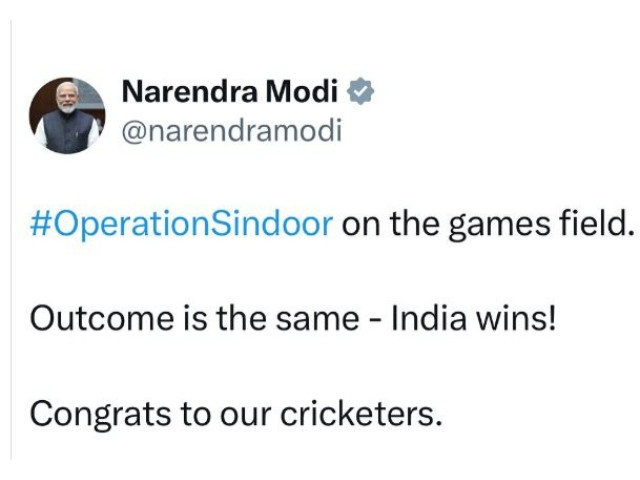
Task: Open Narendra Modi's profile avatar photo
Action: click(x=67, y=116)
